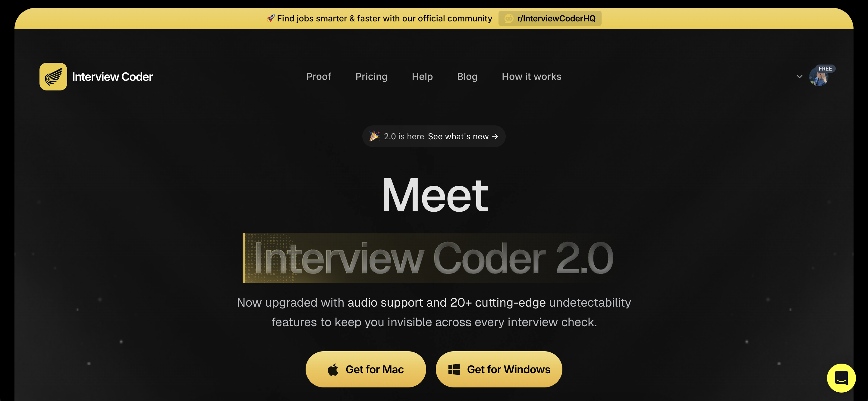Open the Help menu item

pyautogui.click(x=422, y=77)
